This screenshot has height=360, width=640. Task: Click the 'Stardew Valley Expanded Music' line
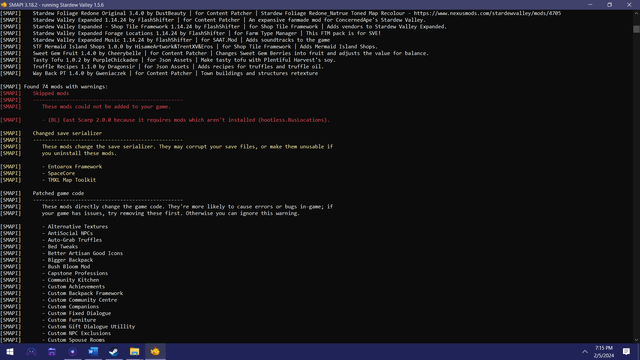point(181,40)
